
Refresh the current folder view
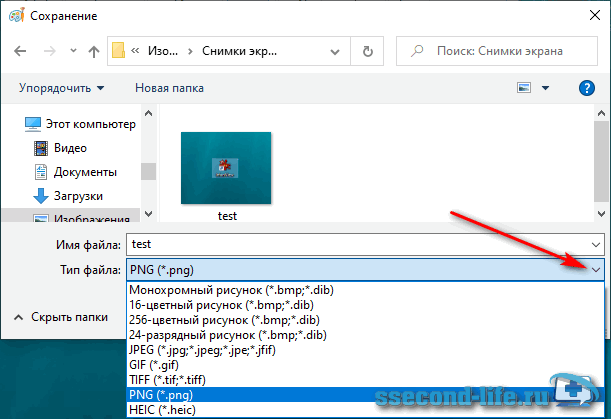point(368,51)
